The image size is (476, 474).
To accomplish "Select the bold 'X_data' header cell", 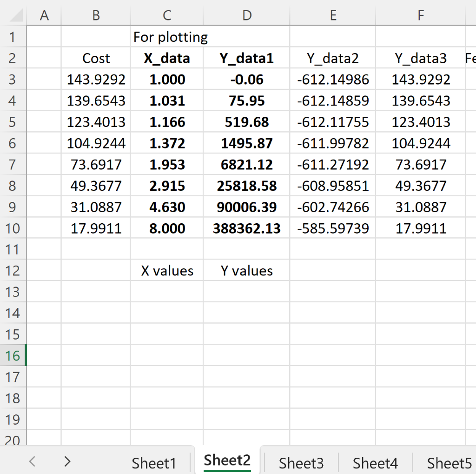I will pyautogui.click(x=166, y=58).
